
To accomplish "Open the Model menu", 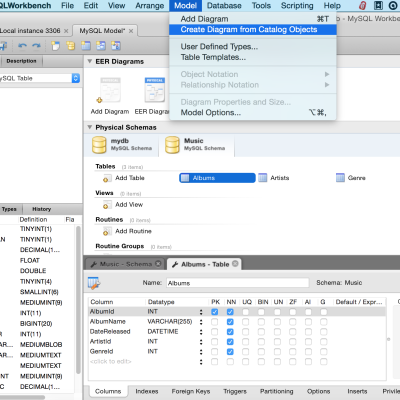I will point(185,6).
